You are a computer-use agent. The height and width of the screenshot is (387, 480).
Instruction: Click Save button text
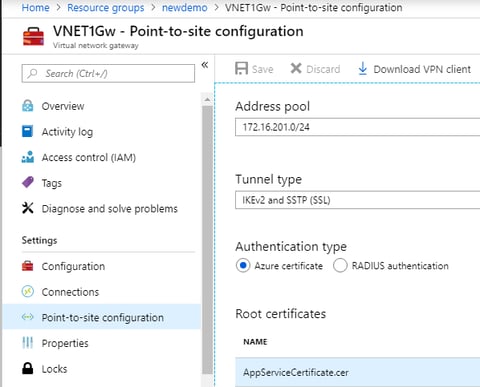pyautogui.click(x=262, y=69)
